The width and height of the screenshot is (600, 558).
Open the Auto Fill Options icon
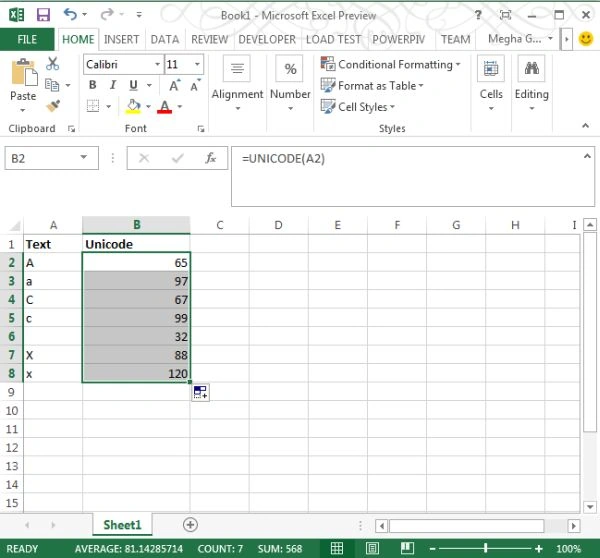(x=201, y=392)
